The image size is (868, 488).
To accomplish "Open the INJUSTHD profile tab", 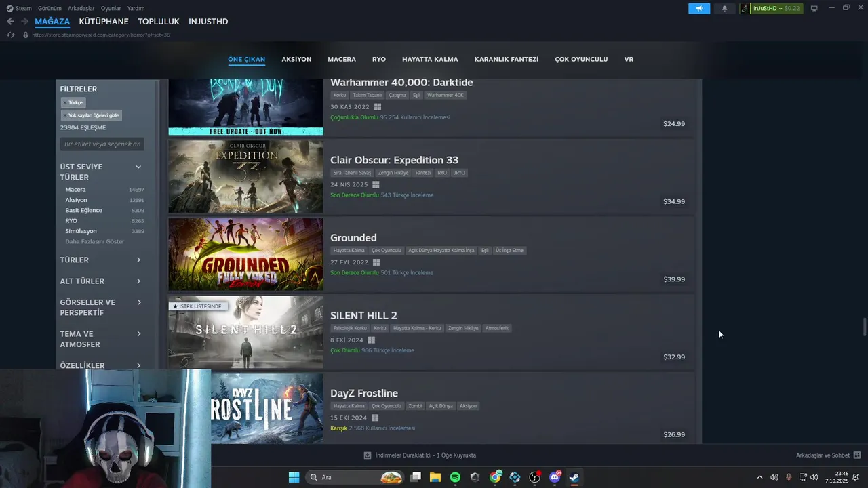I will tap(208, 22).
